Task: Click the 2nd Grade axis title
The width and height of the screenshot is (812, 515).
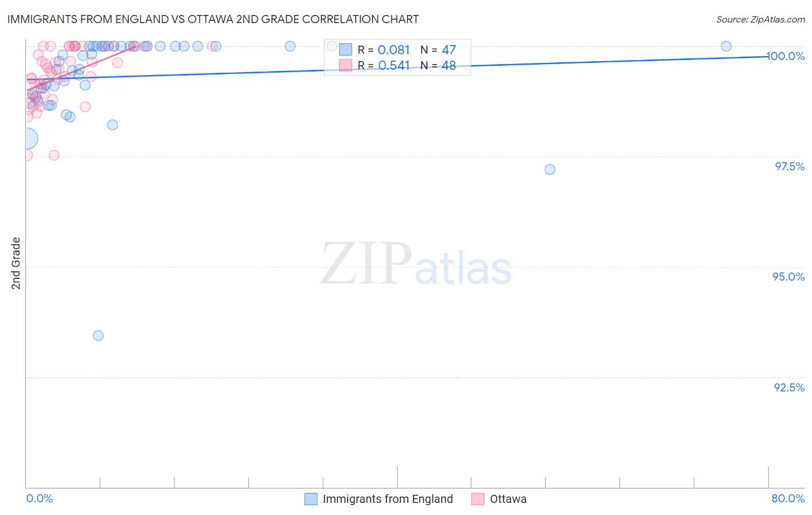Action: pyautogui.click(x=16, y=263)
